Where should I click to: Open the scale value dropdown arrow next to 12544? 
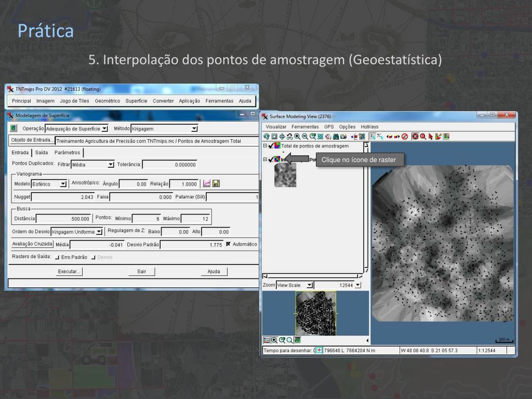358,285
